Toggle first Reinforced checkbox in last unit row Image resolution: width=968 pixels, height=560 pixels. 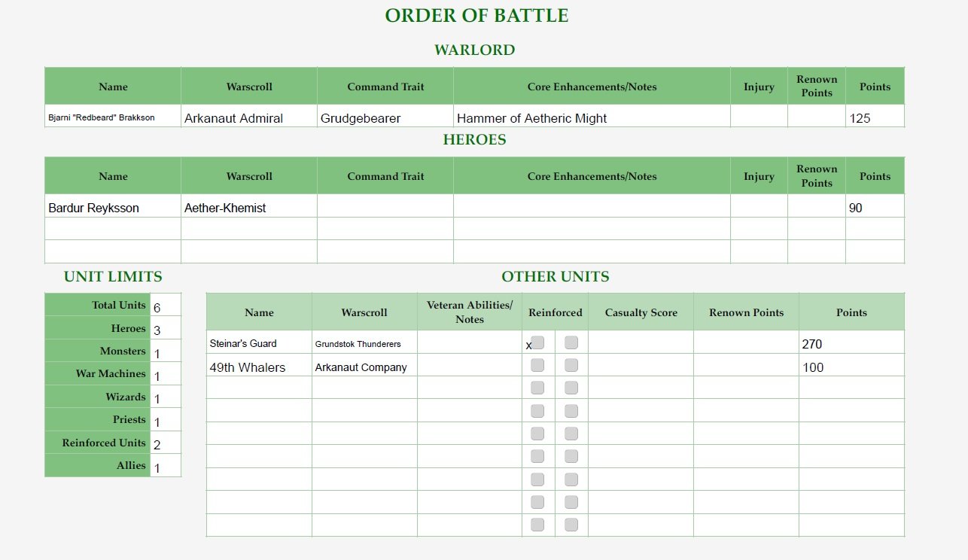[x=537, y=525]
